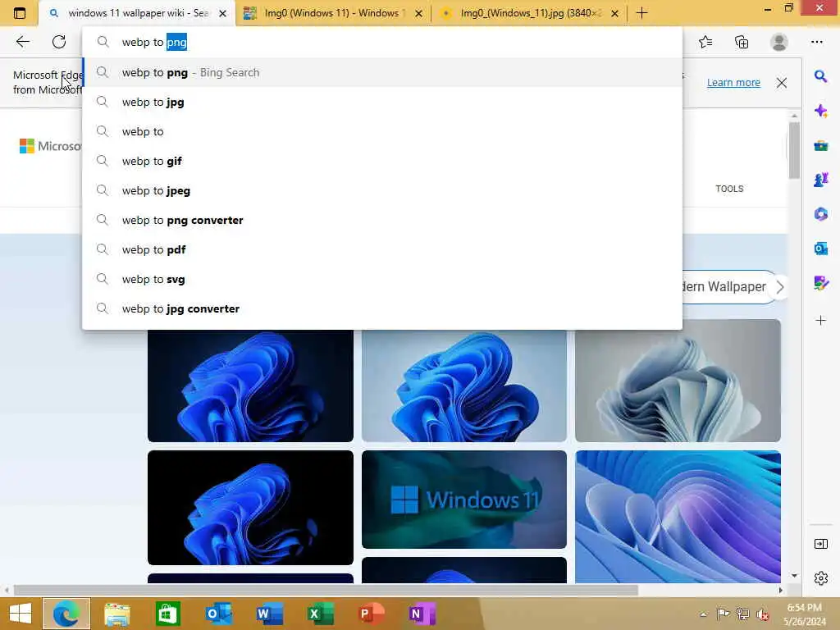840x630 pixels.
Task: Open the sidebar Tools briefcase icon
Action: coord(820,145)
